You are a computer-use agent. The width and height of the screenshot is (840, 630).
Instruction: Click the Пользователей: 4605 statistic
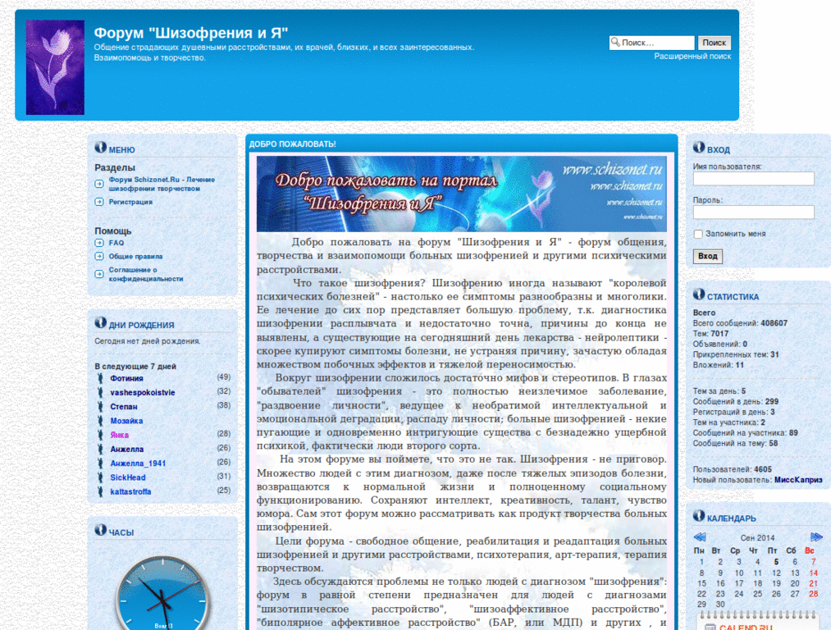point(732,469)
